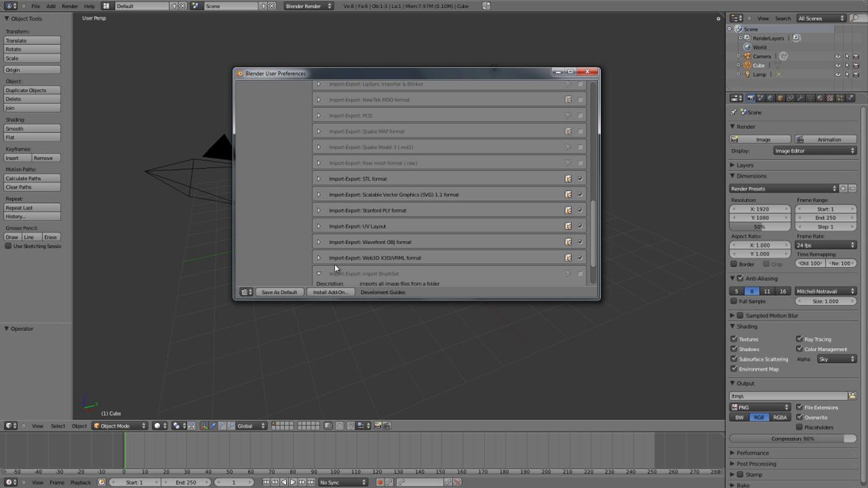This screenshot has width=868, height=488.
Task: Open the Select menu in 3D view header
Action: 58,426
